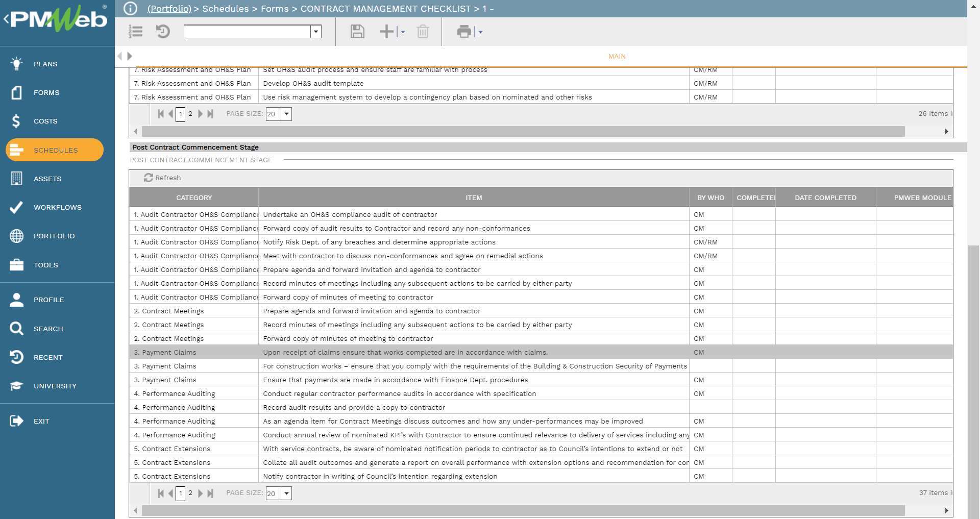Select row 'Ensure that payments are made in accordance'
The width and height of the screenshot is (980, 519).
click(541, 380)
